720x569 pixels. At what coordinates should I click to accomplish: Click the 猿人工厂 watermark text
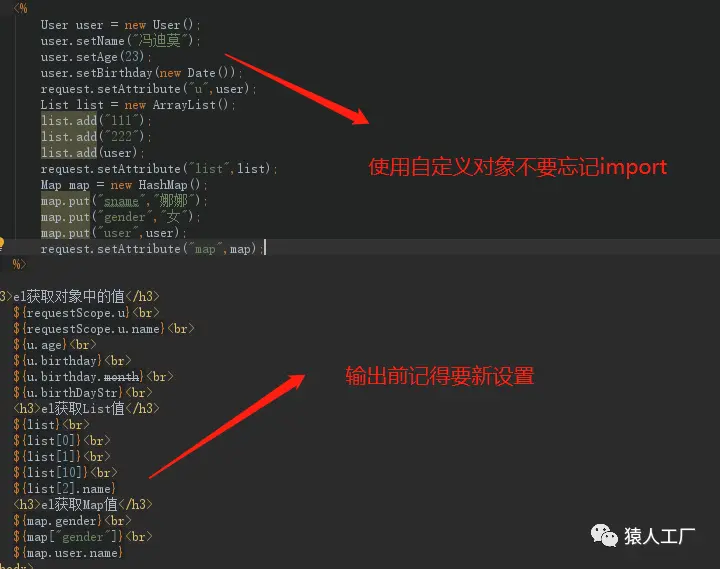pyautogui.click(x=659, y=536)
